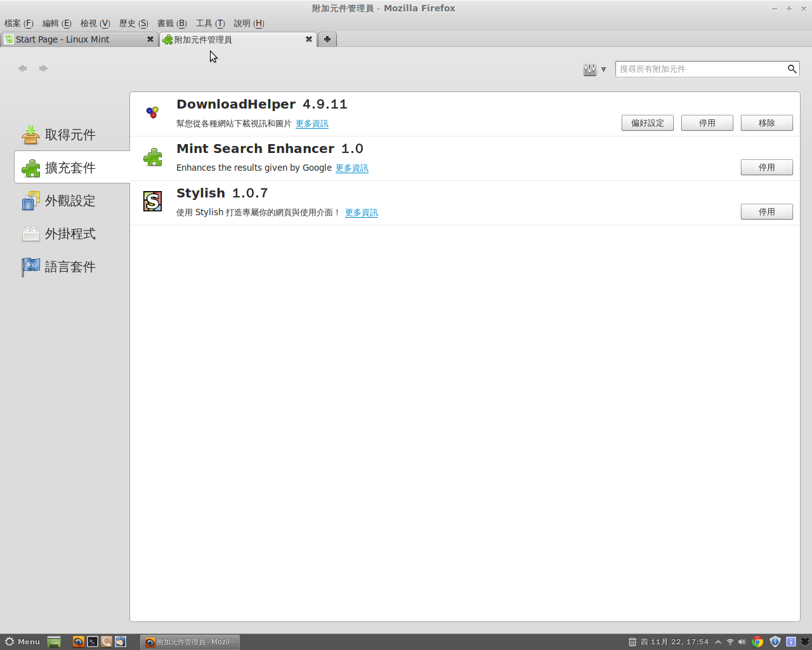
Task: Click the Stylish S icon
Action: coord(153,201)
